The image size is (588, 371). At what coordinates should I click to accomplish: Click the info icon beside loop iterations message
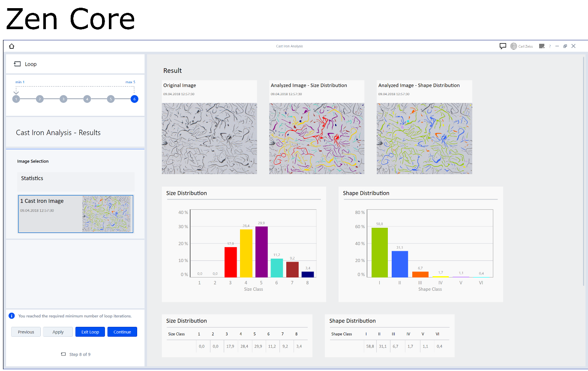coord(12,316)
